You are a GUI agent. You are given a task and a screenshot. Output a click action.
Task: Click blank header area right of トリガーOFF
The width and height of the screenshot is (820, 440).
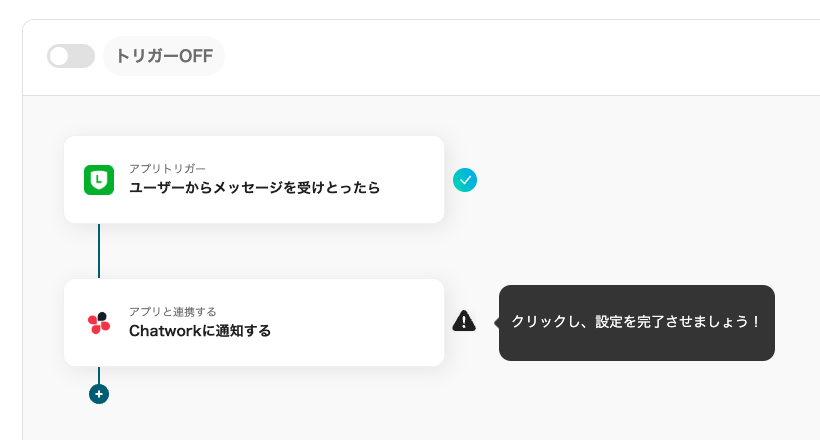pyautogui.click(x=500, y=56)
